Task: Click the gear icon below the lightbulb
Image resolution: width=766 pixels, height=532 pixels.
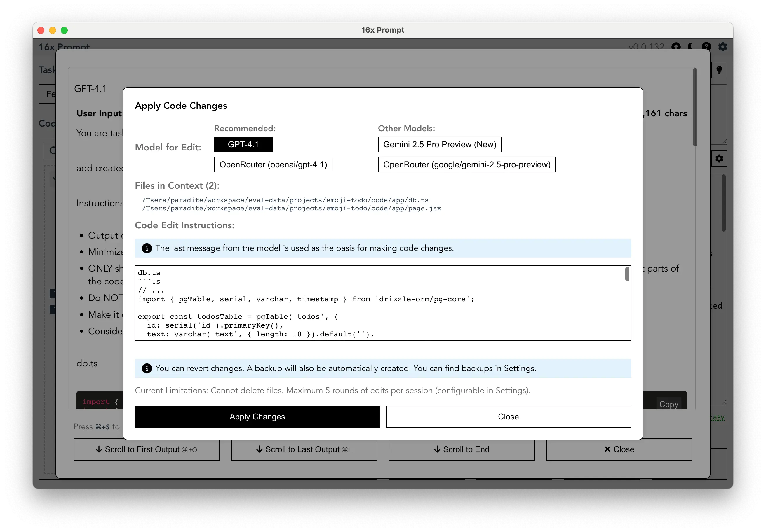Action: pos(719,159)
